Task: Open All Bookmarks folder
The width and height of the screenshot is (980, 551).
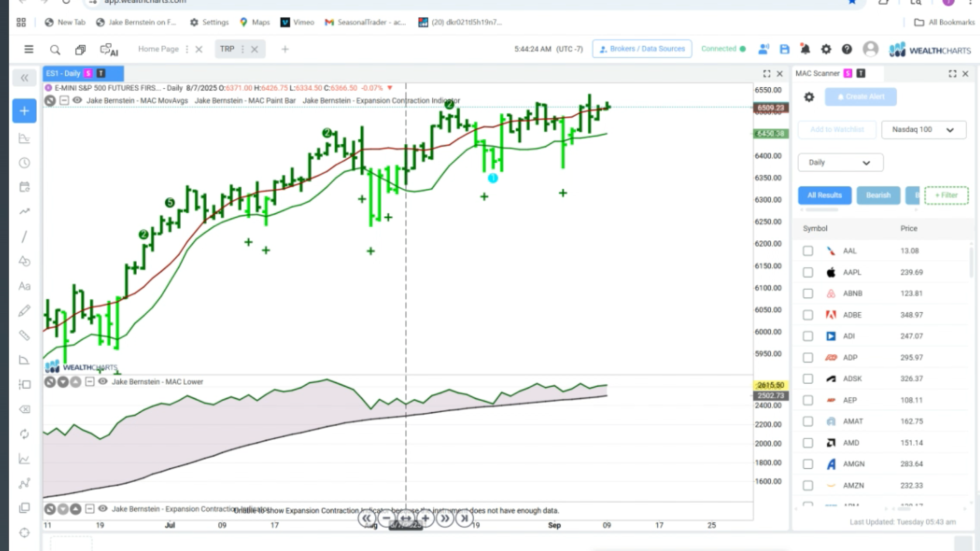Action: pyautogui.click(x=944, y=22)
